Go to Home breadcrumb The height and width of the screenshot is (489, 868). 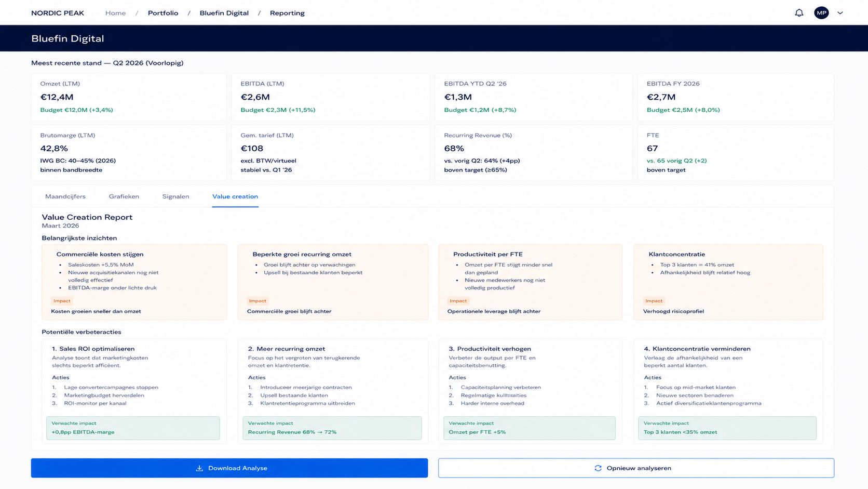pyautogui.click(x=115, y=13)
